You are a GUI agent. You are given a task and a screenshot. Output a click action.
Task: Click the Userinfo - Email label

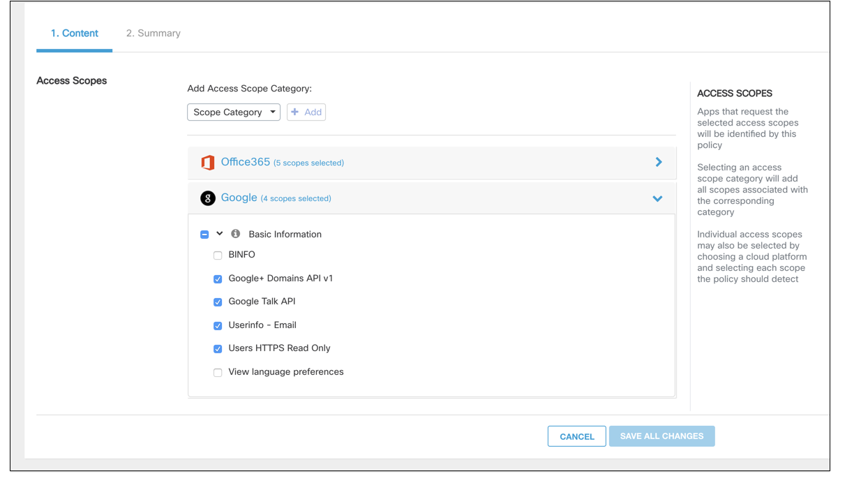[262, 325]
